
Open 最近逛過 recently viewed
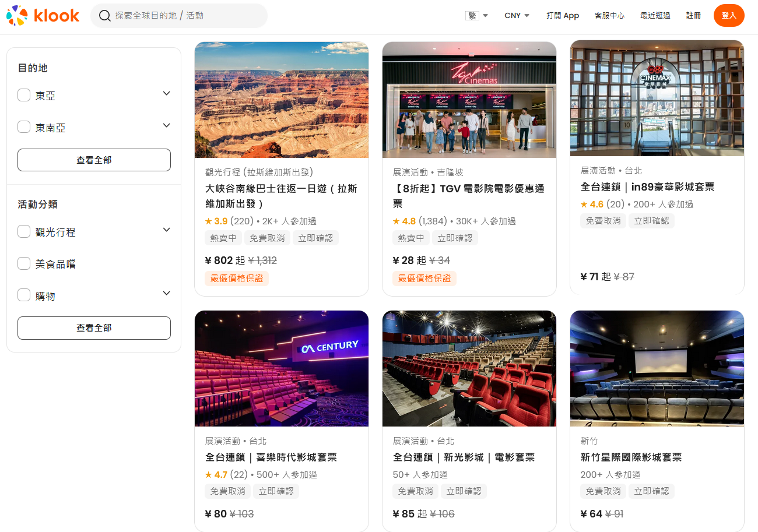point(655,16)
